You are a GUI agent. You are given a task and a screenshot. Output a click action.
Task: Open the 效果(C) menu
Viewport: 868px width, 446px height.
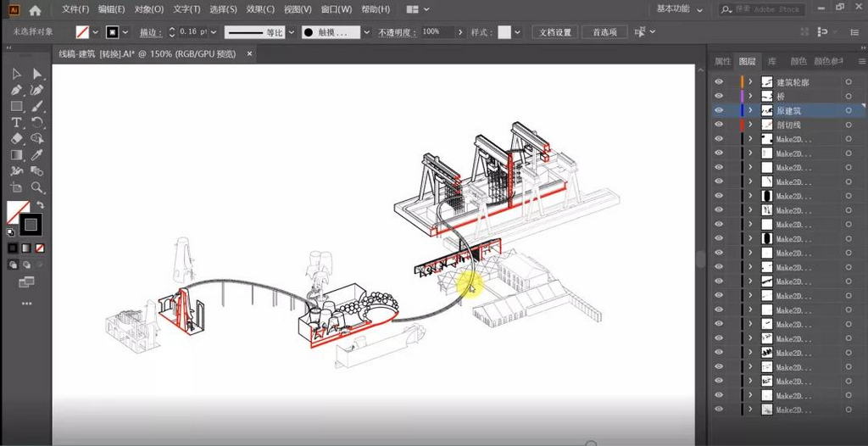259,9
